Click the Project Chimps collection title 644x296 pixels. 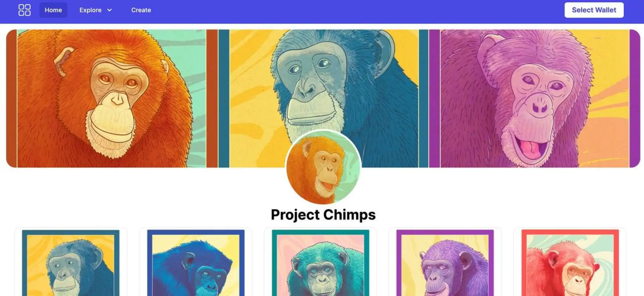click(x=323, y=215)
